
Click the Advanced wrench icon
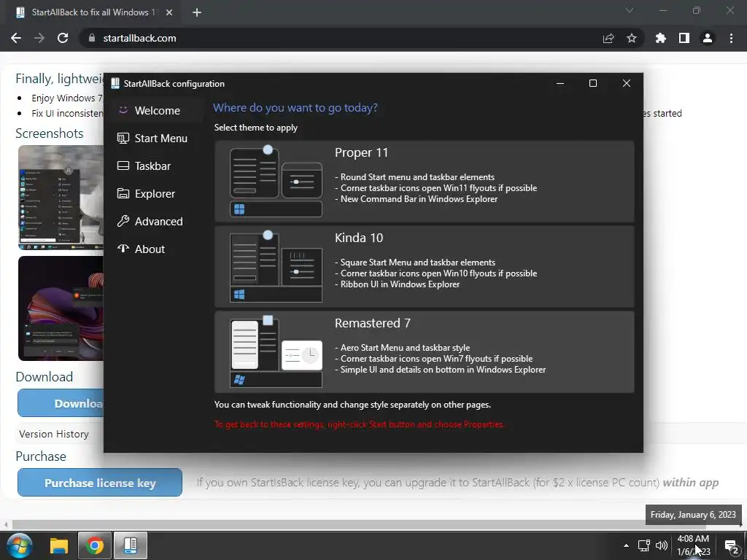[x=123, y=221]
